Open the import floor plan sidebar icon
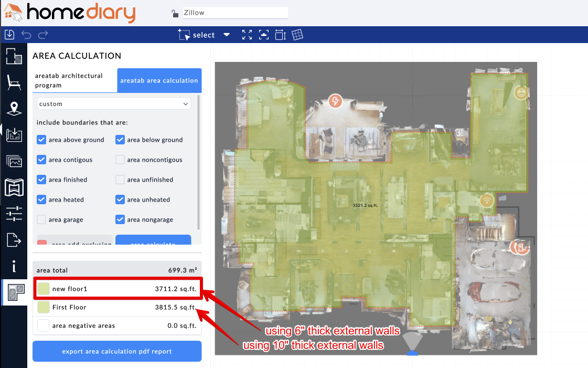 click(14, 135)
